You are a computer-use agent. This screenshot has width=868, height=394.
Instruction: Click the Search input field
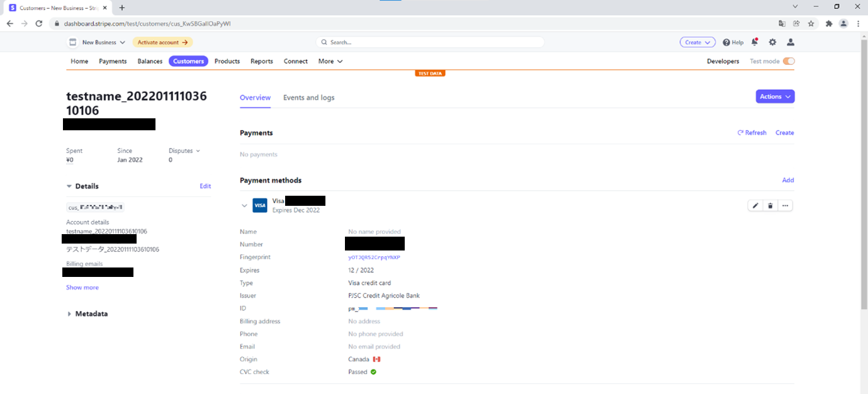[x=430, y=42]
